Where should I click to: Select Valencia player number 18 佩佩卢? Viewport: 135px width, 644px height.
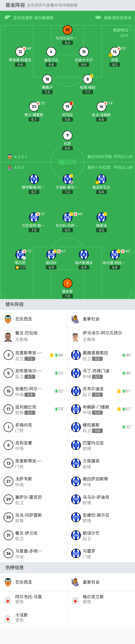coord(47,79)
